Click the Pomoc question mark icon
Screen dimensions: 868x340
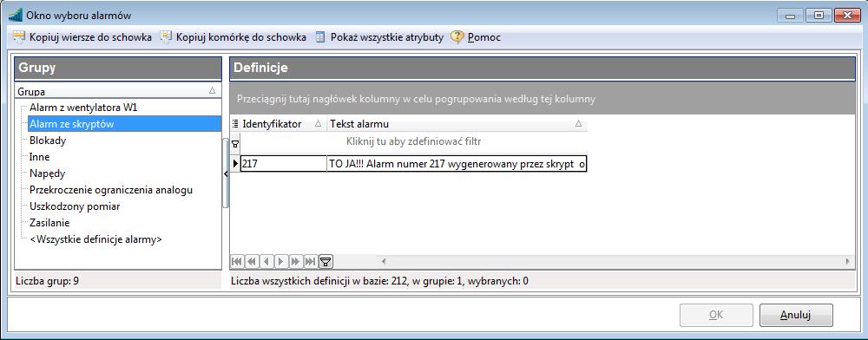click(457, 37)
